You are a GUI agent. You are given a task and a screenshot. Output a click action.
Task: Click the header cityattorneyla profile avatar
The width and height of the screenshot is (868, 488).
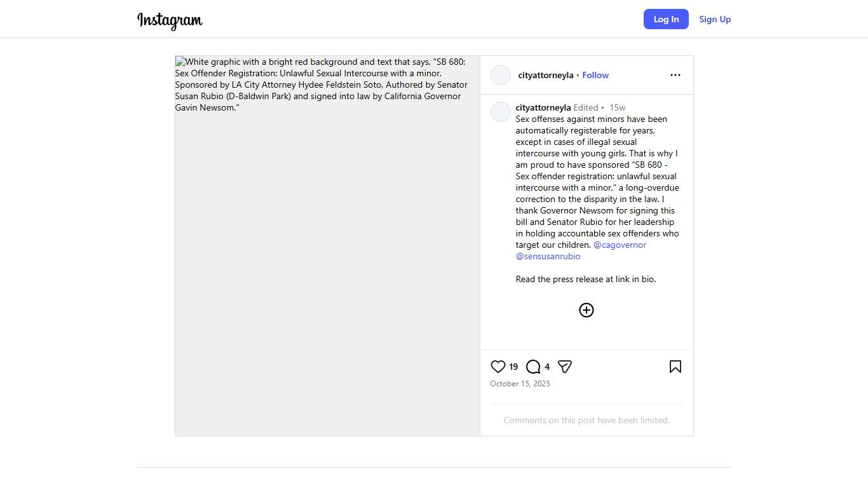tap(501, 75)
